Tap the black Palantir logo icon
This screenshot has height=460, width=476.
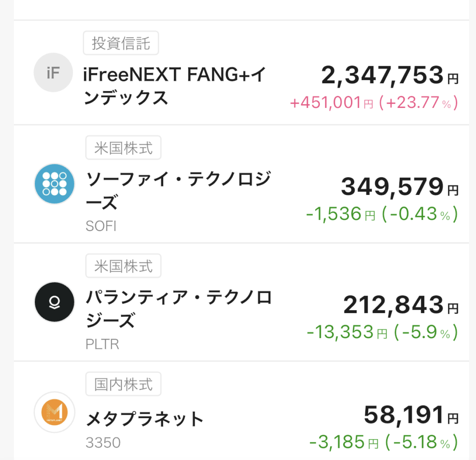pos(54,302)
